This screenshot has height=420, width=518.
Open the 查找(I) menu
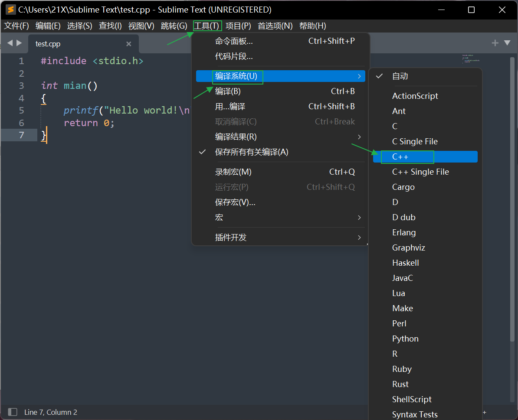coord(110,26)
